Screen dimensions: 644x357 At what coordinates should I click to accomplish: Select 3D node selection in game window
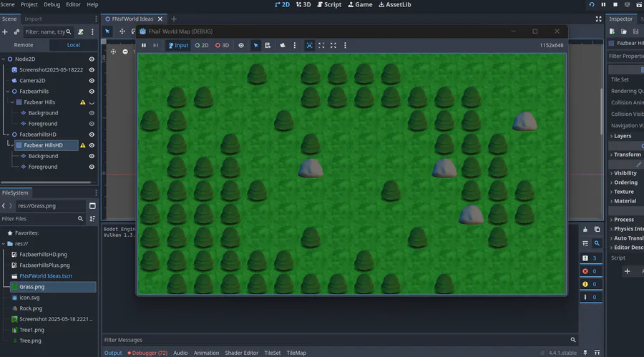click(x=223, y=45)
